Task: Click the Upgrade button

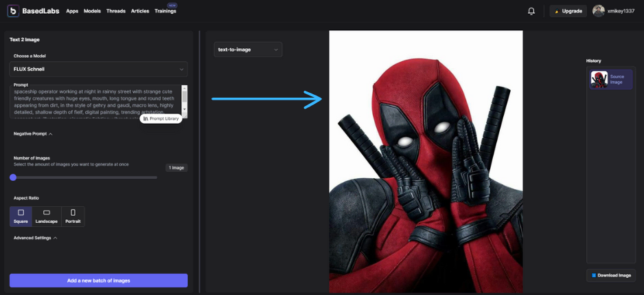Action: [568, 11]
